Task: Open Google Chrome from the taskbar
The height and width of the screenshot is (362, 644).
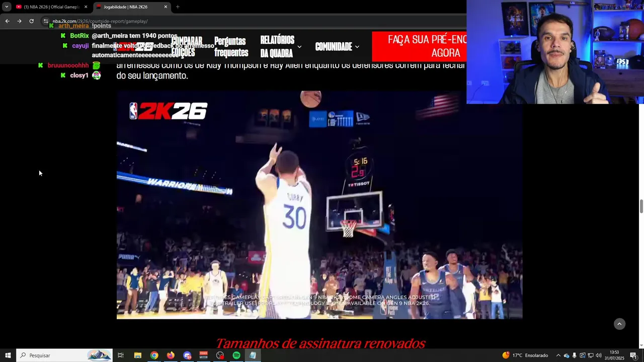Action: (x=154, y=355)
